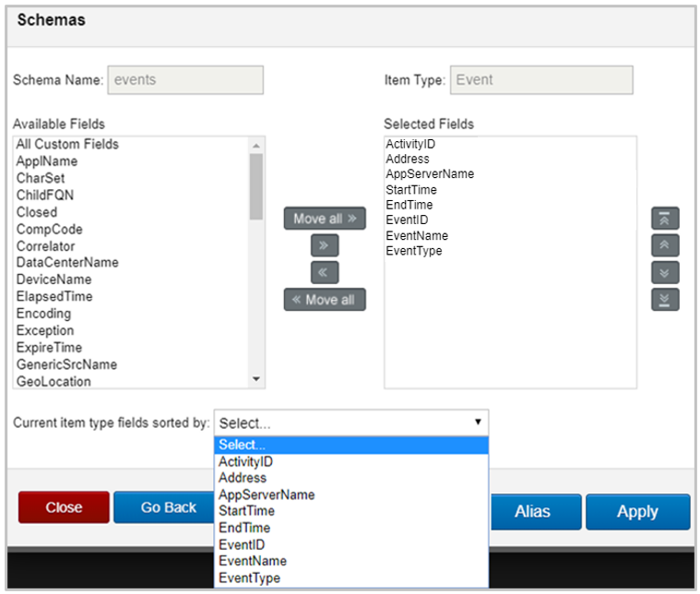Select Encoding in Available Fields
Viewport: 700px width, 594px height.
pyautogui.click(x=131, y=314)
